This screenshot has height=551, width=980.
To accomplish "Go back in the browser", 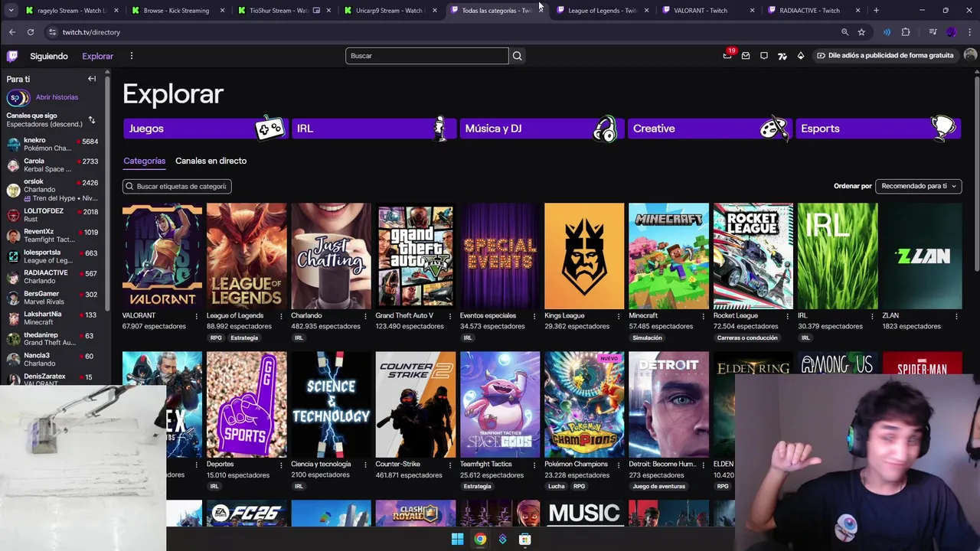I will [x=12, y=32].
